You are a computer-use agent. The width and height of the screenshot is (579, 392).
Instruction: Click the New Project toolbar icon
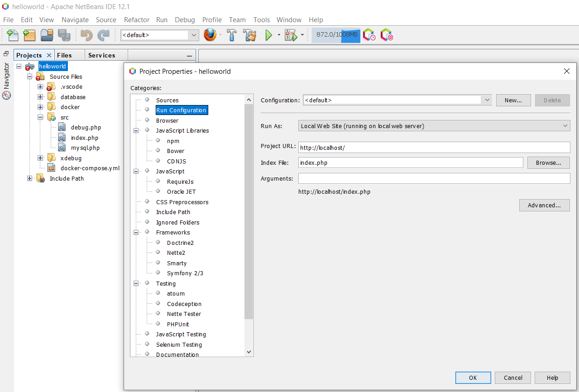(29, 35)
